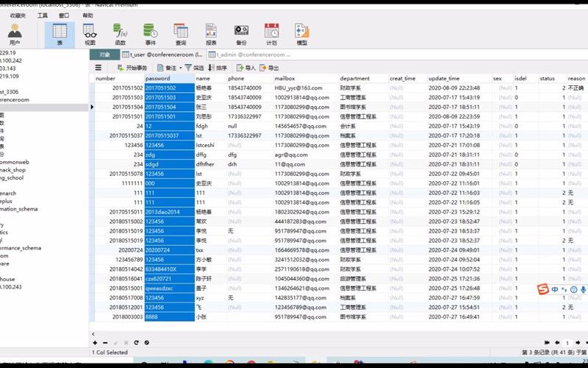Click the 开始事务 button
The width and height of the screenshot is (588, 368).
pos(132,68)
